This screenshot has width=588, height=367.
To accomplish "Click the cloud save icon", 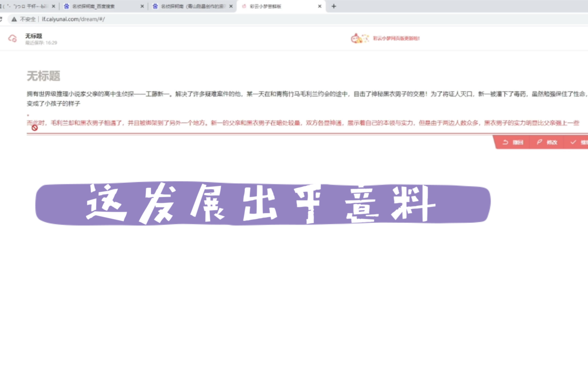I will click(x=13, y=38).
